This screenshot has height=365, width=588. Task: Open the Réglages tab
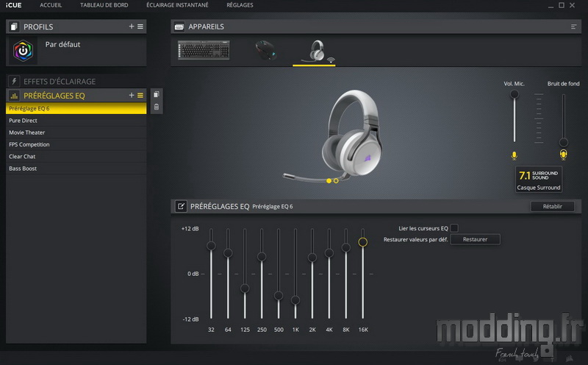pyautogui.click(x=240, y=5)
